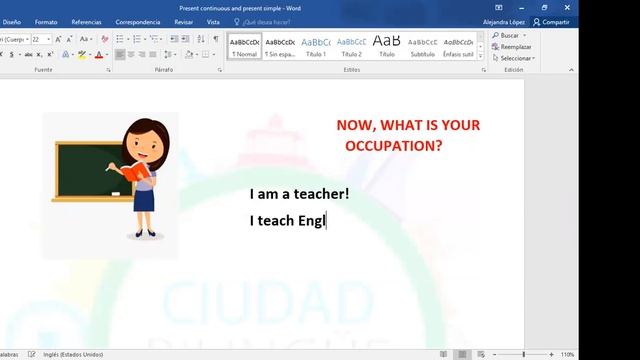Image resolution: width=640 pixels, height=360 pixels.
Task: Open Fuente dialog launcher
Action: (x=108, y=70)
